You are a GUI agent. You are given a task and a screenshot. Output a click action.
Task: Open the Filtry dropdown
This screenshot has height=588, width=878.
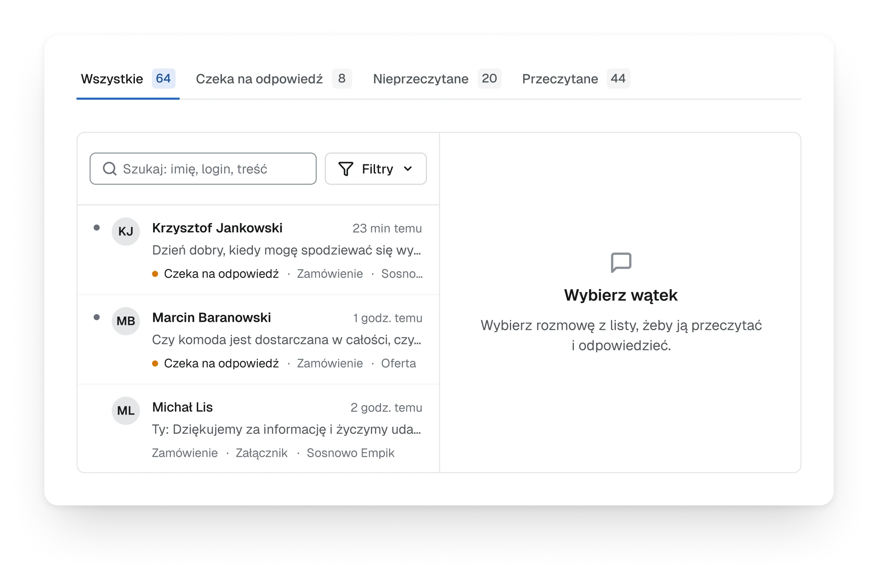click(x=376, y=169)
